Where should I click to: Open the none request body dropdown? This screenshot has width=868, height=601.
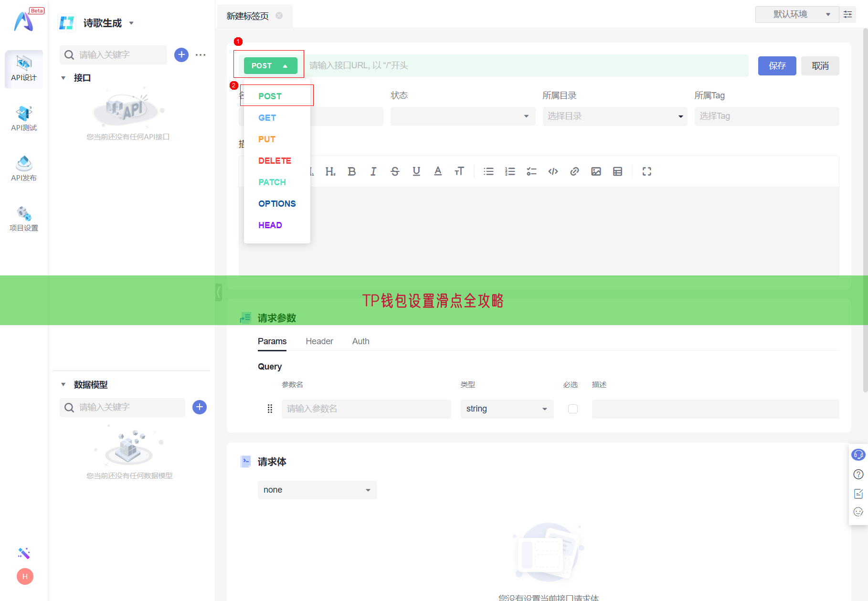click(318, 490)
